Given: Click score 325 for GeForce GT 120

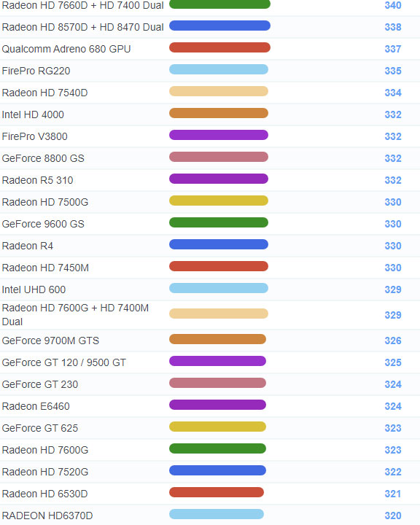Looking at the screenshot, I should tap(393, 362).
